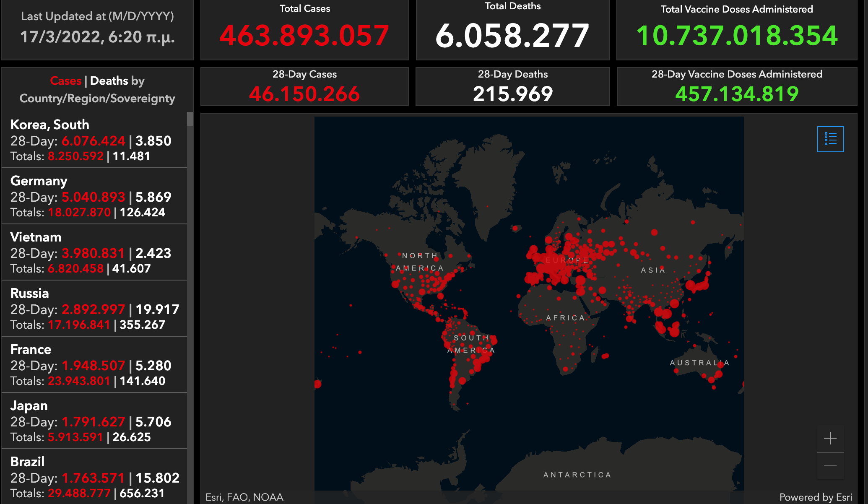Screen dimensions: 868x504
Task: Zoom in with the map plus button
Action: 830,439
